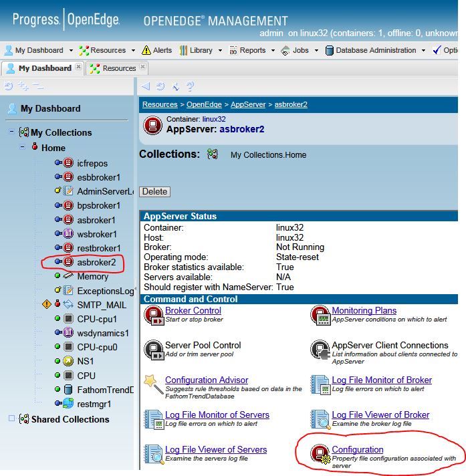The width and height of the screenshot is (466, 476).
Task: Collapse the My Collections tree node
Action: pos(11,132)
